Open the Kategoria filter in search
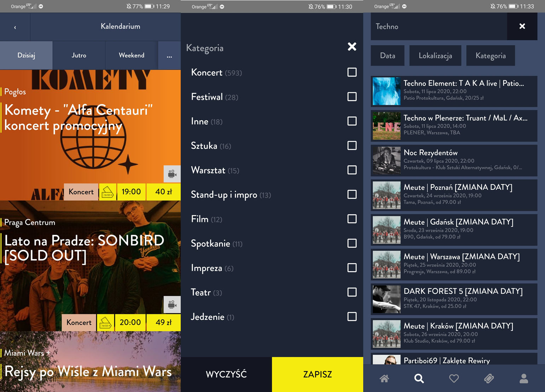This screenshot has height=392, width=545. pyautogui.click(x=491, y=55)
